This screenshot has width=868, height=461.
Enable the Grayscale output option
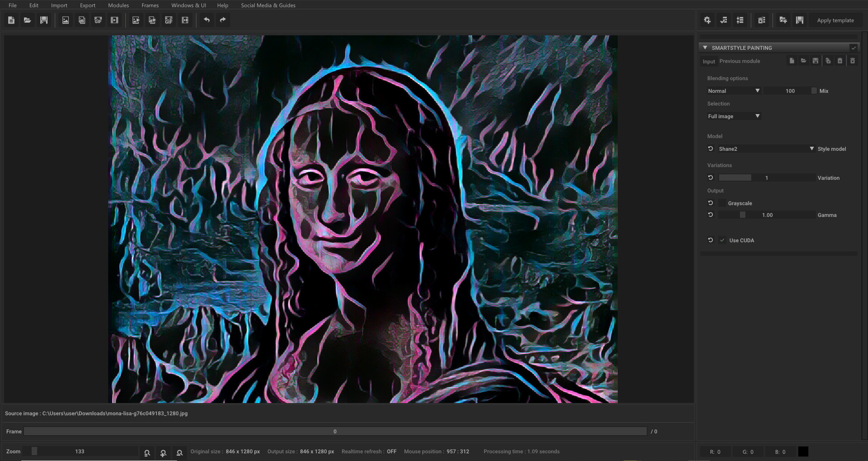click(721, 203)
